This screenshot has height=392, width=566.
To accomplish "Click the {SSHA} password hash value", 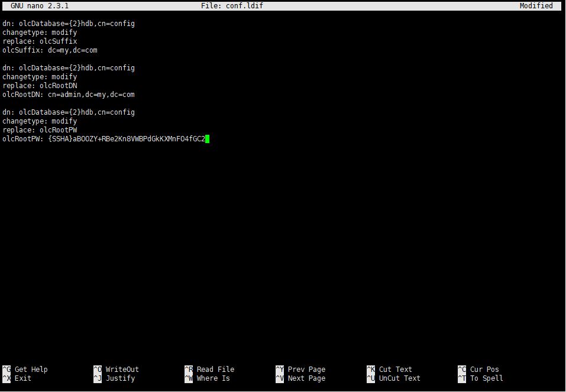I will (x=127, y=139).
